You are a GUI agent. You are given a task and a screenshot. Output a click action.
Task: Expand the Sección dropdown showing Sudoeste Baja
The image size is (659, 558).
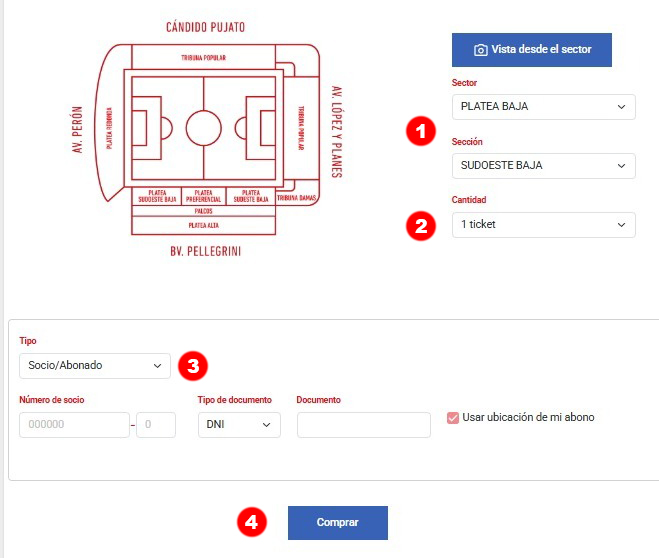coord(543,165)
